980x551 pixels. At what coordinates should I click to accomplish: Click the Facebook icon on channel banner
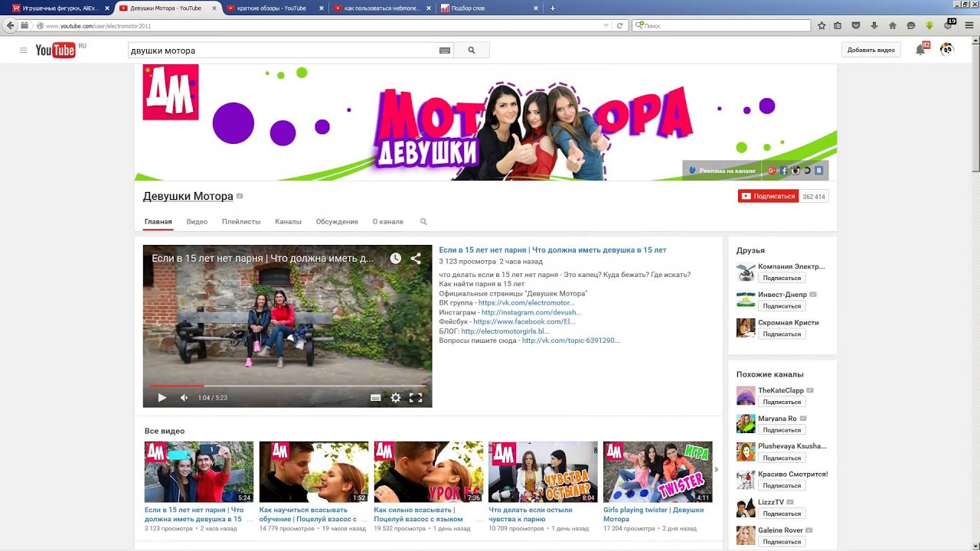[784, 171]
